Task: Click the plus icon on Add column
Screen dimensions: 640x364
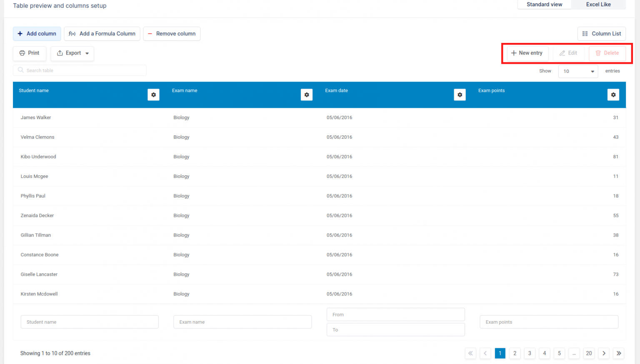Action: [x=20, y=34]
